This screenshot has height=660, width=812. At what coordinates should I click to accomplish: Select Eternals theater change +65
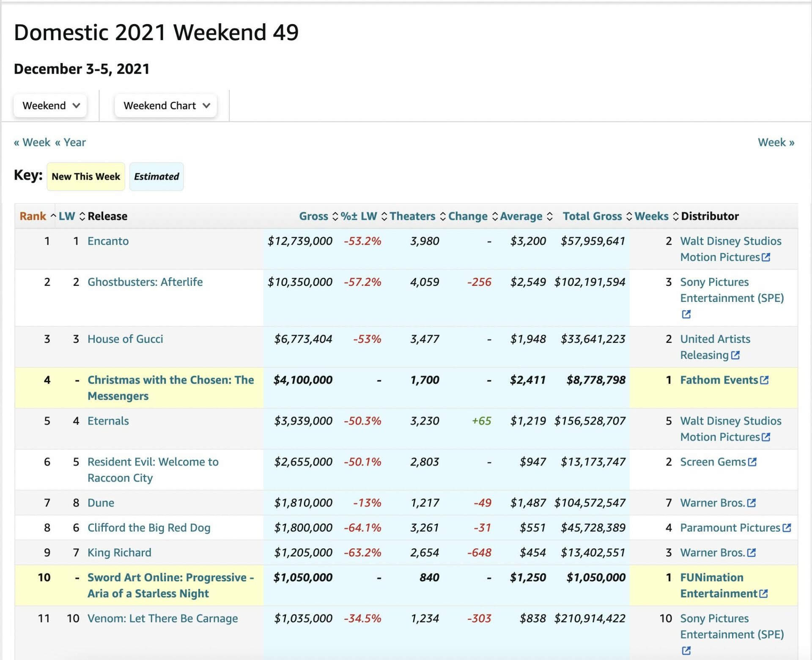(x=481, y=421)
